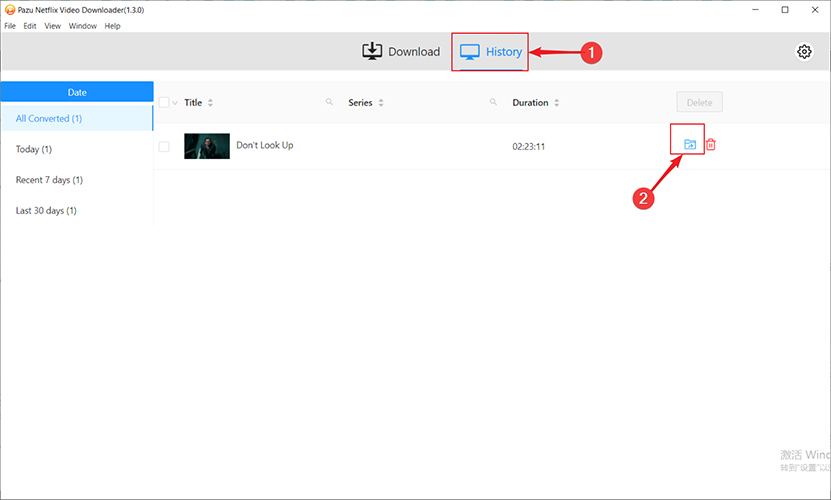
Task: Click the sort arrows beside Title
Action: pos(210,103)
